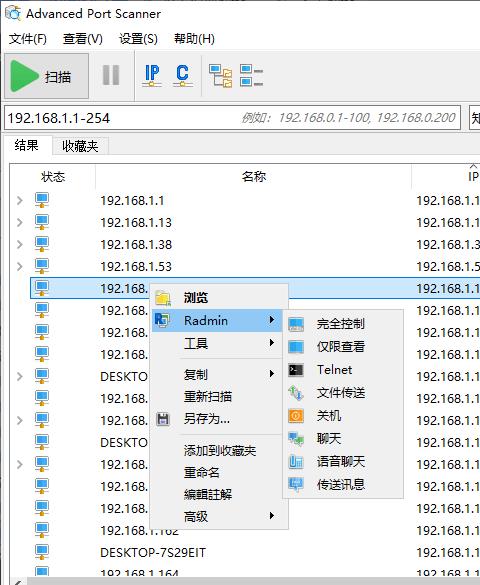This screenshot has width=480, height=585.
Task: Click the IP range toolbar icon
Action: point(152,76)
